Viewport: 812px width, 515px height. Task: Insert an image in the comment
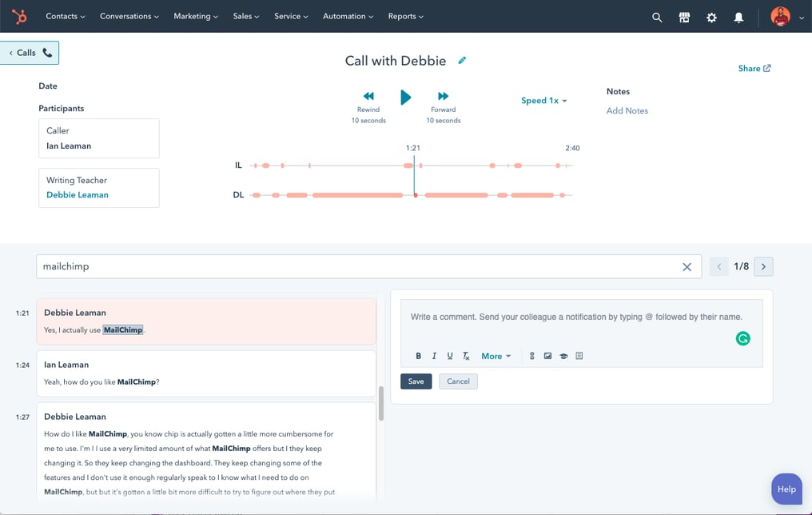coord(547,356)
